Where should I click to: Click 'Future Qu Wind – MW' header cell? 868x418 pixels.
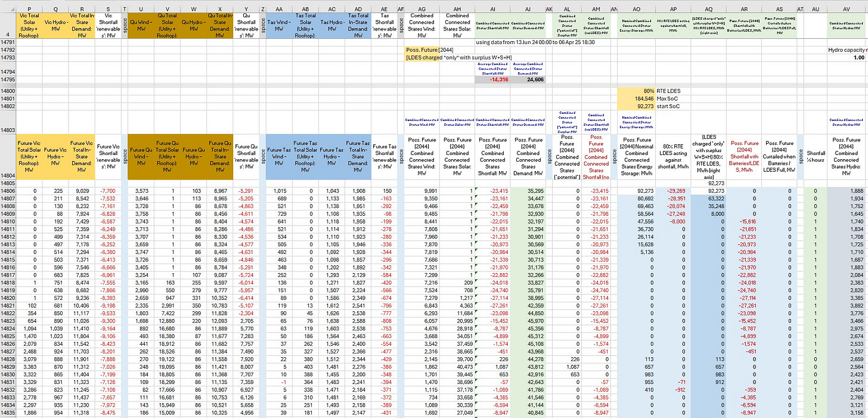tap(141, 157)
